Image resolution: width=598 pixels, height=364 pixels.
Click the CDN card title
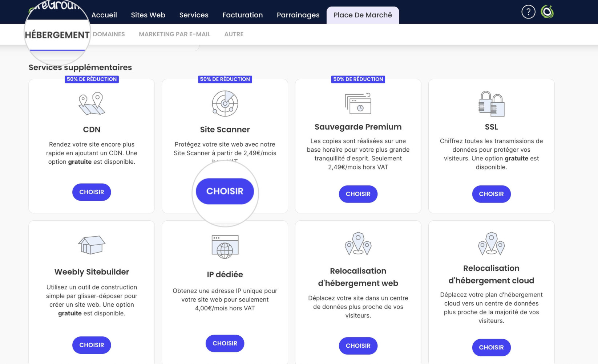[x=92, y=130]
